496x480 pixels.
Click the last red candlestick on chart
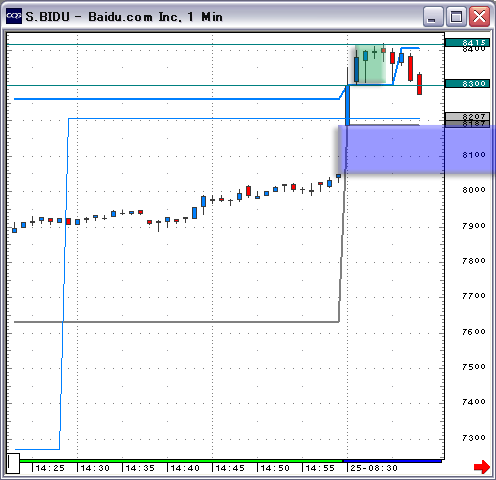(419, 84)
